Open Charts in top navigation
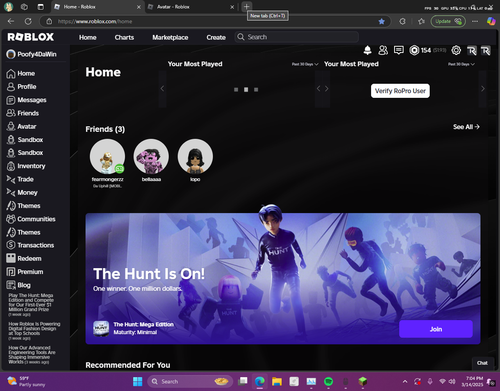This screenshot has width=500, height=391. click(124, 37)
